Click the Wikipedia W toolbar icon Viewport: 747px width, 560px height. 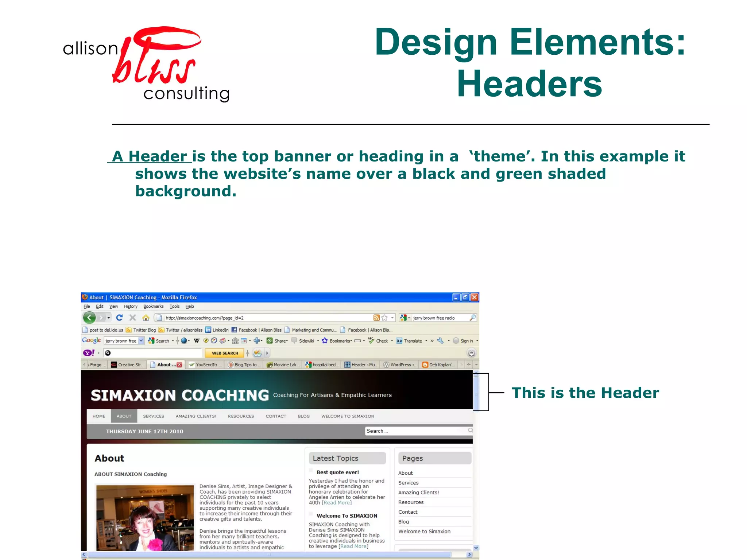pos(197,341)
